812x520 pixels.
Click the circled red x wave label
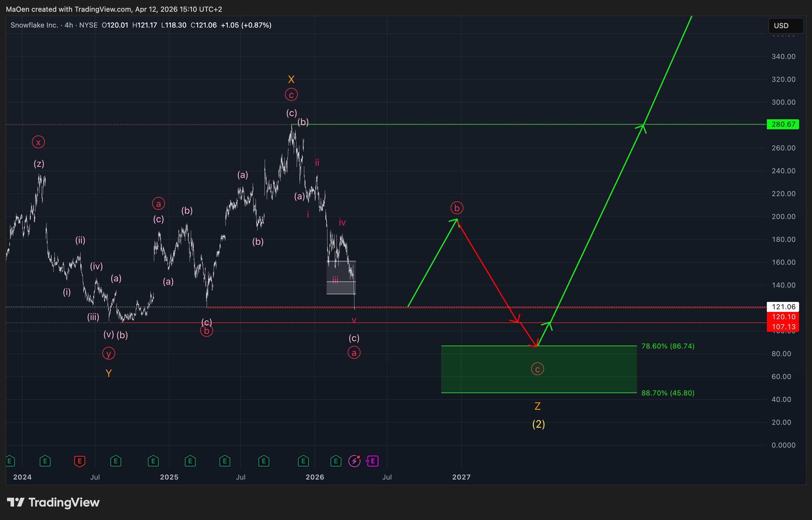(38, 142)
